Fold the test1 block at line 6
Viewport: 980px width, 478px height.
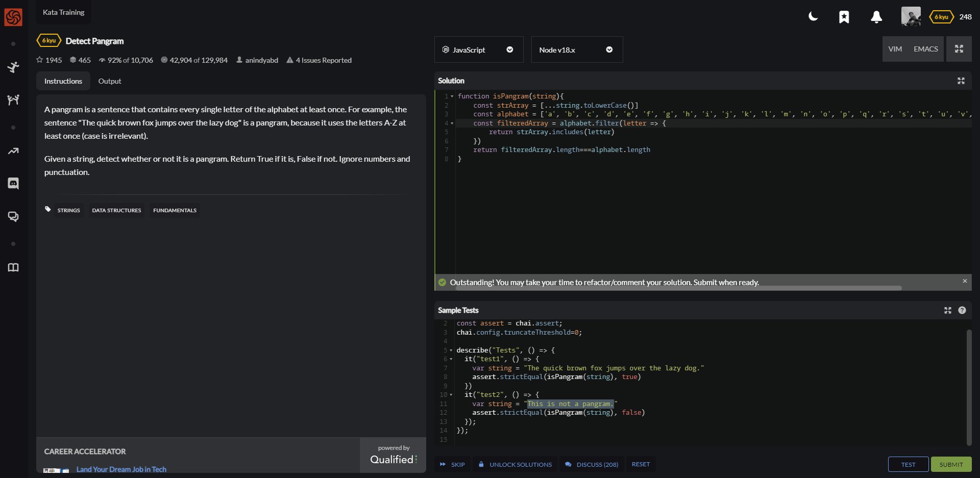[451, 359]
